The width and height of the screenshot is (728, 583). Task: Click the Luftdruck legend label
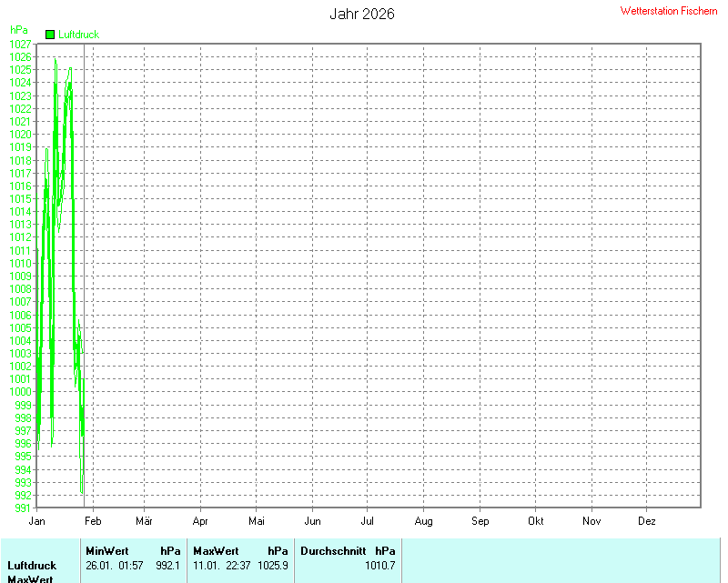78,35
